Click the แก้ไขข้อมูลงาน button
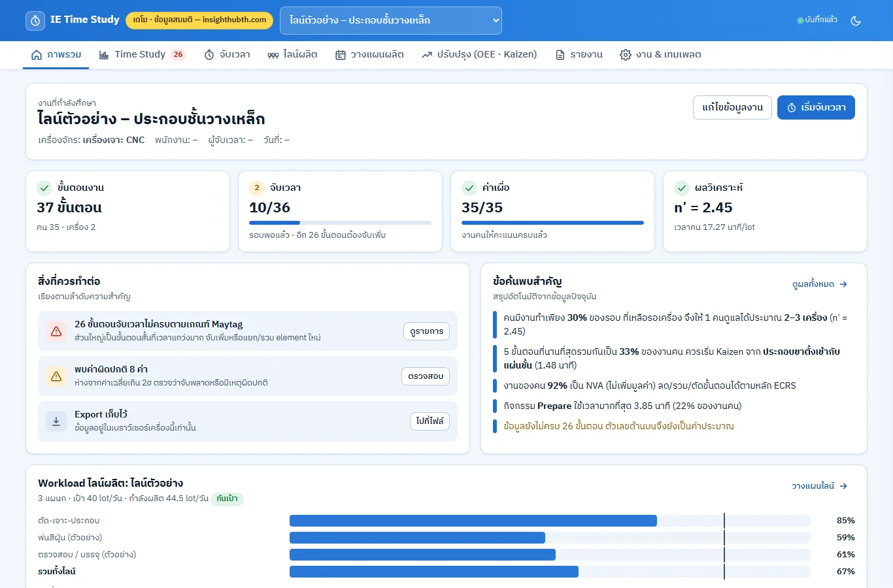893x588 pixels. [x=732, y=108]
